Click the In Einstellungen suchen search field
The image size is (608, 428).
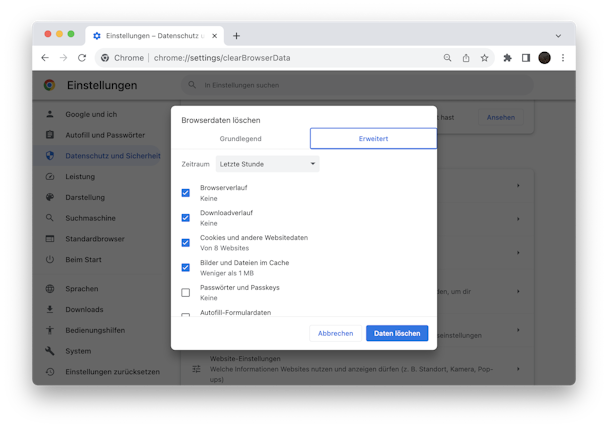click(x=357, y=85)
